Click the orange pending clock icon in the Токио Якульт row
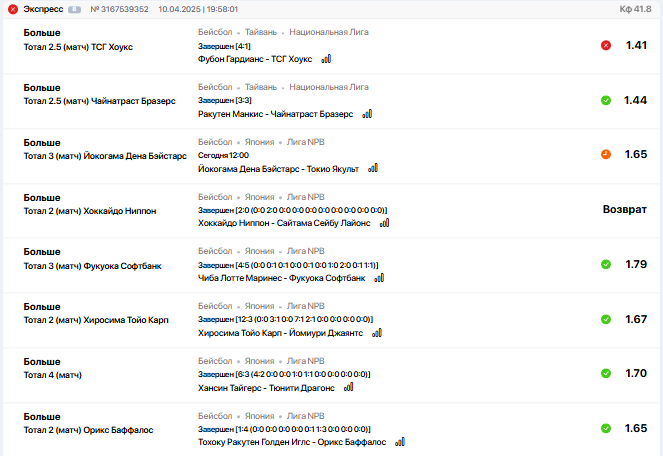Viewport: 663px width, 456px height. coord(606,154)
